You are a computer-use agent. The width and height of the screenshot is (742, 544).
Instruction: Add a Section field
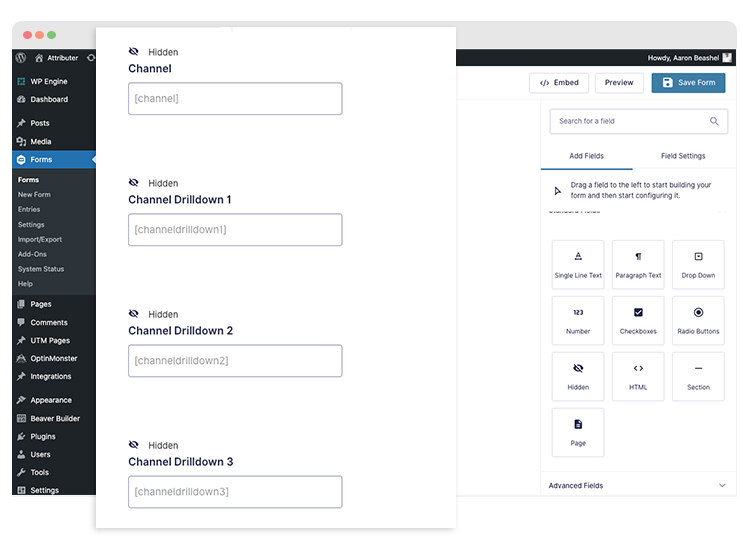click(x=698, y=376)
